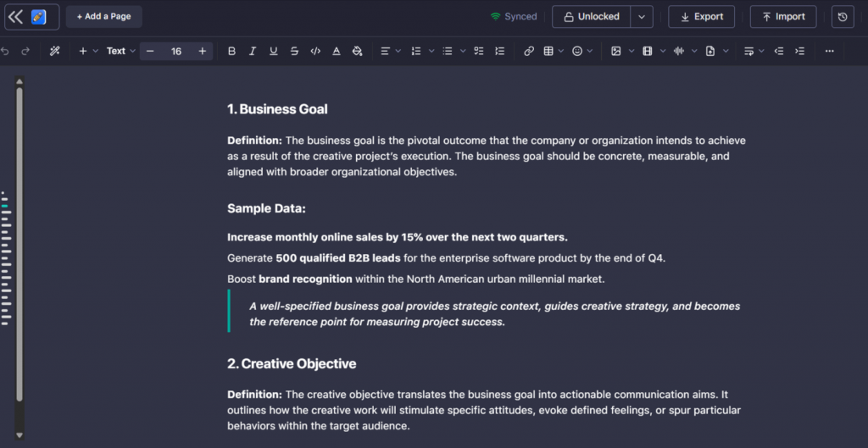Open the Text block type dropdown

tap(120, 51)
